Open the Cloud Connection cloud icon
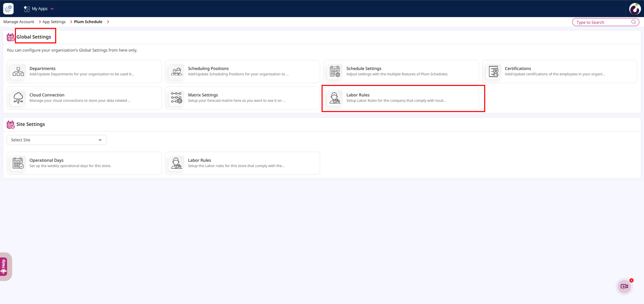Screen dimensions: 644x304 [x=18, y=98]
